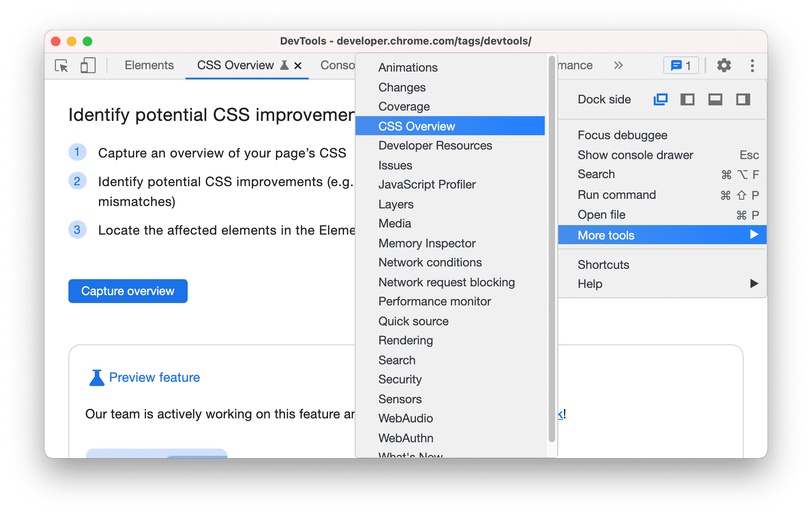This screenshot has width=812, height=517.
Task: Open the Rendering panel option
Action: (x=406, y=340)
